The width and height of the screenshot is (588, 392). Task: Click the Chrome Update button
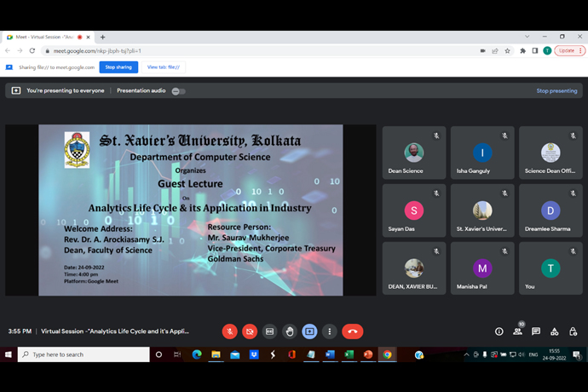coord(569,50)
